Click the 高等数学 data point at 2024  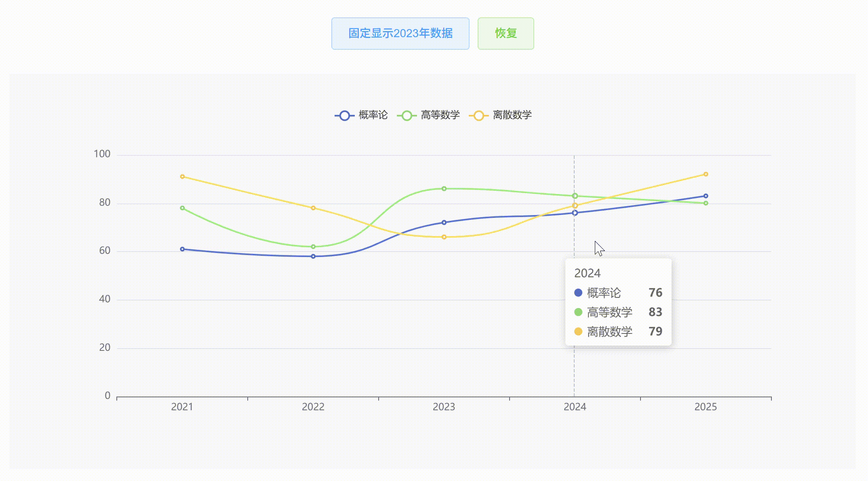tap(575, 196)
